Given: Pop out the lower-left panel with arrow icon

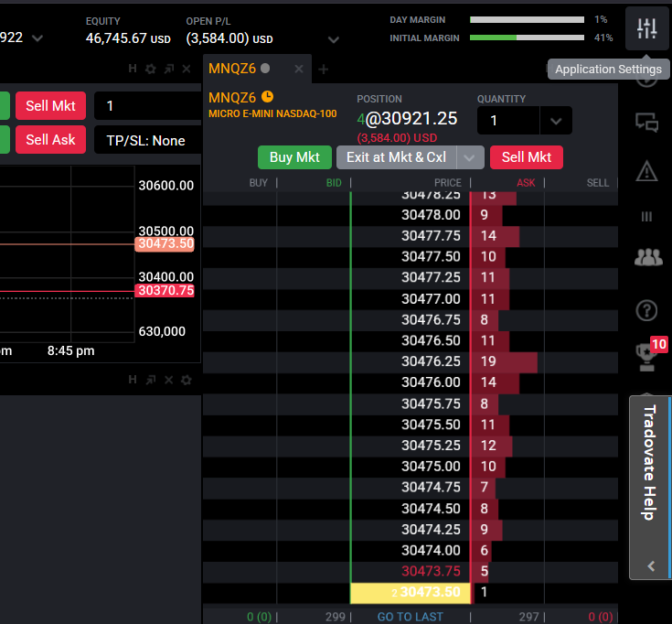Looking at the screenshot, I should tap(151, 380).
